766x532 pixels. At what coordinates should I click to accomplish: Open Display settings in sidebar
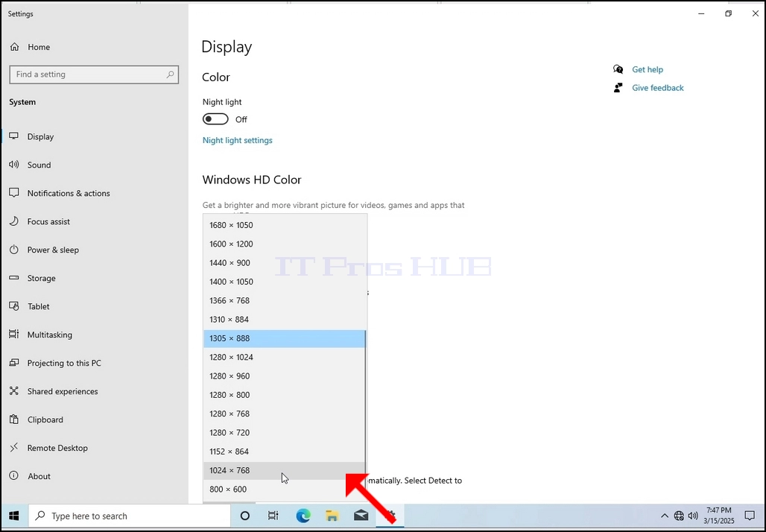tap(40, 137)
